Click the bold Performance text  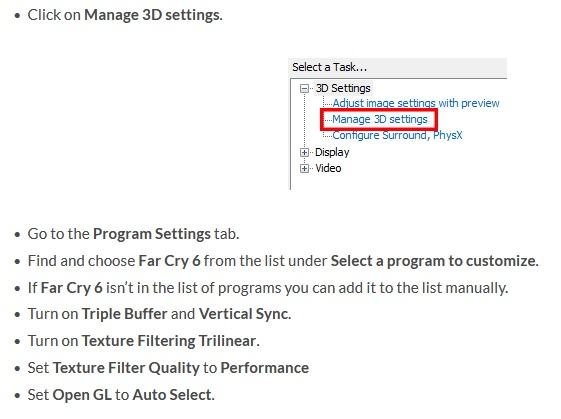[265, 368]
